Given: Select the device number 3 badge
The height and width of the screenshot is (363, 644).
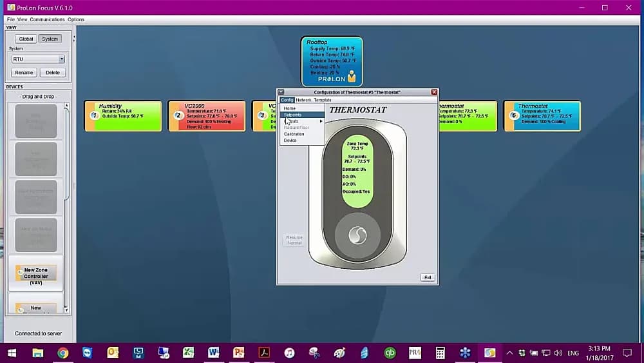Looking at the screenshot, I should (x=262, y=115).
